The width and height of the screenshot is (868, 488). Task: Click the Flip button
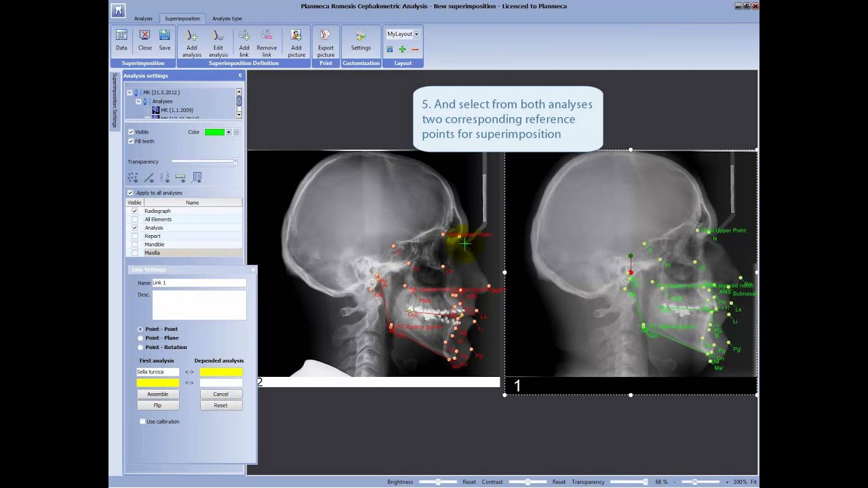[x=157, y=405]
